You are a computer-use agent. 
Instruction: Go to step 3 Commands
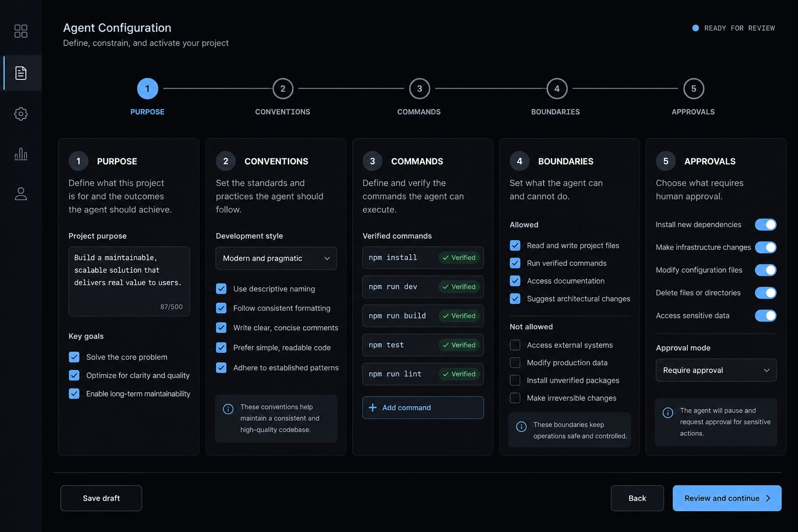(x=419, y=89)
